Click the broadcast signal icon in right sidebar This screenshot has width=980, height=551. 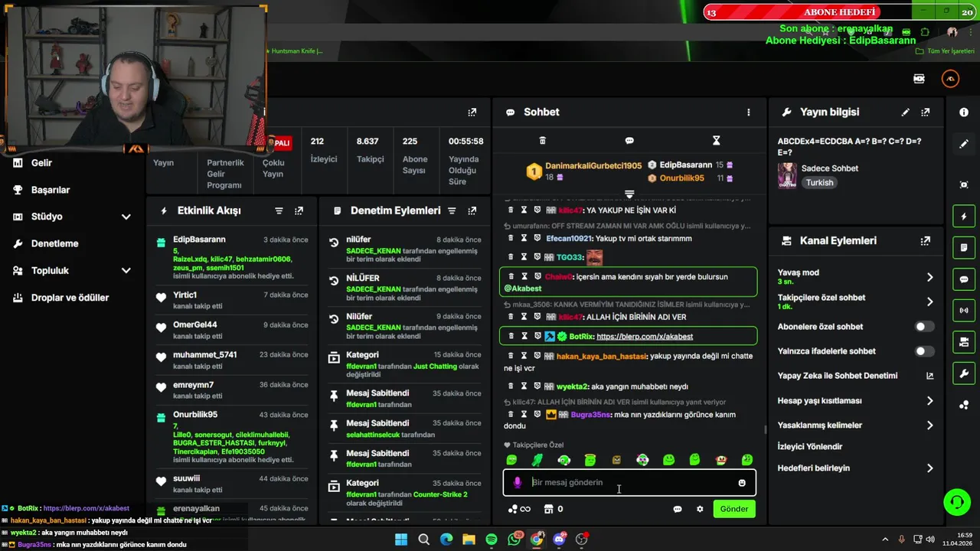pos(964,311)
